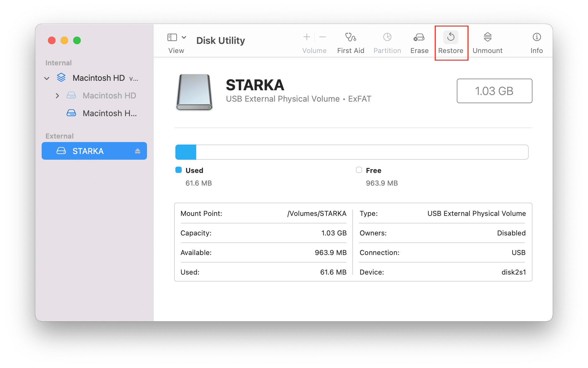
Task: Select the Macintosh HD container stack icon
Action: [61, 78]
